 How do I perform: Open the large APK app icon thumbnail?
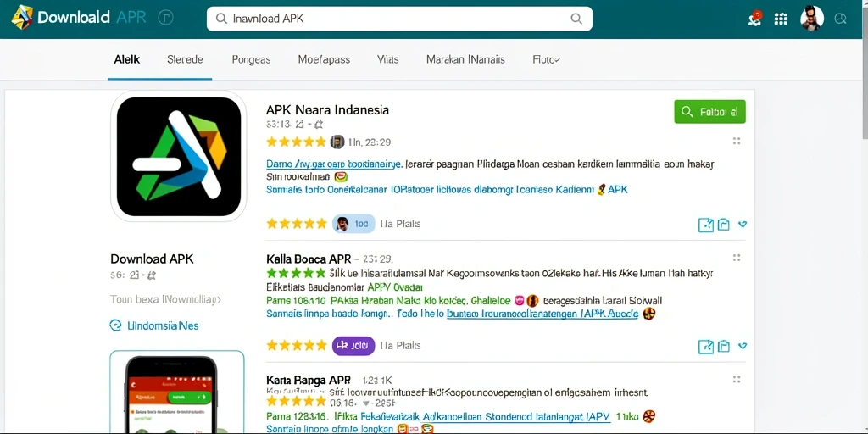tap(179, 156)
